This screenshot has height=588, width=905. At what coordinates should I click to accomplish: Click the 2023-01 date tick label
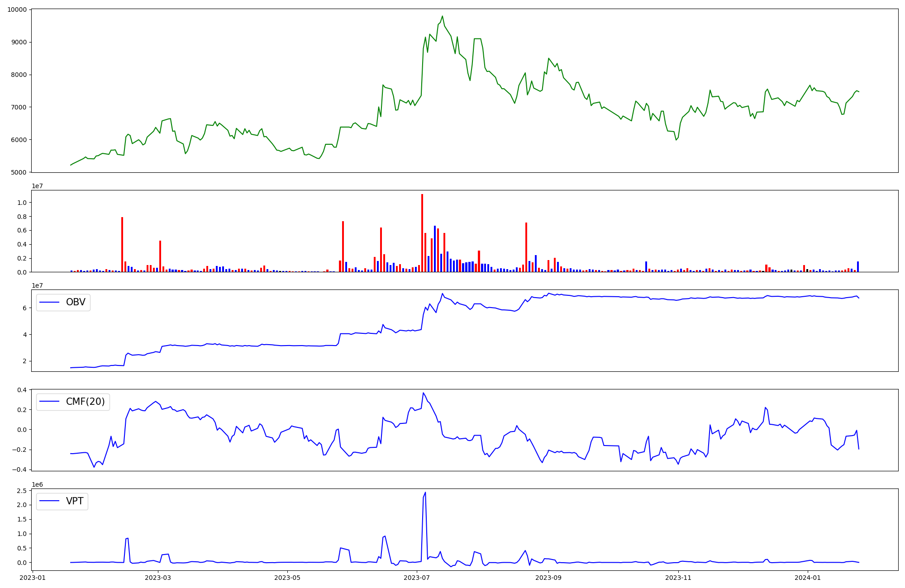pyautogui.click(x=33, y=578)
